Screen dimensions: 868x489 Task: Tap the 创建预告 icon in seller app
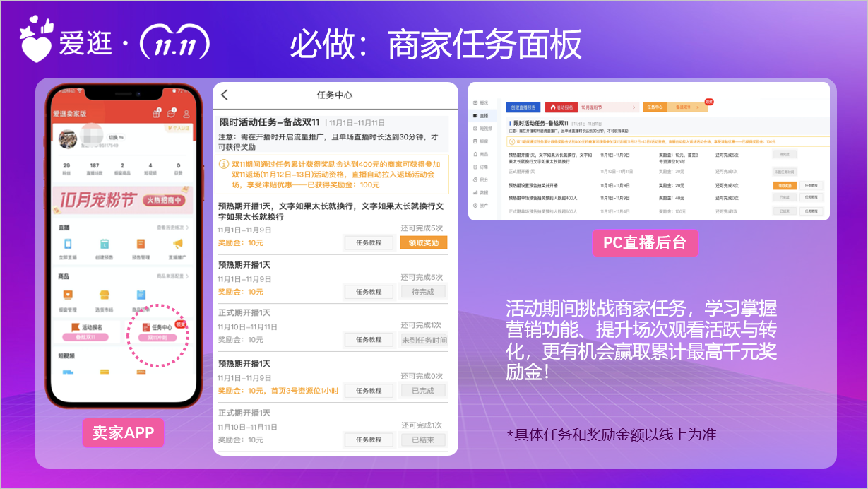coord(105,244)
